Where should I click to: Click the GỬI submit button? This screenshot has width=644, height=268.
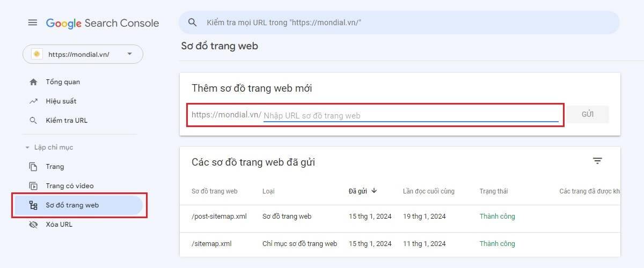588,115
